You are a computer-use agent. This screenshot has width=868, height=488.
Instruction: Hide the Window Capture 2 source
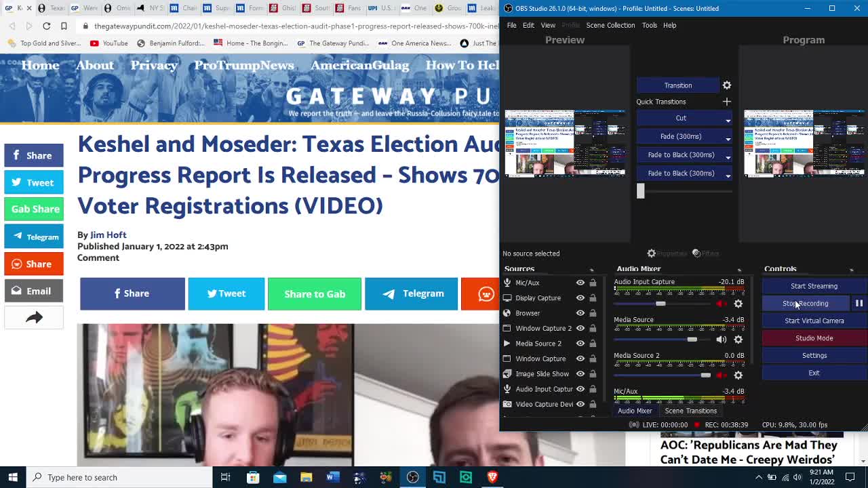click(580, 328)
